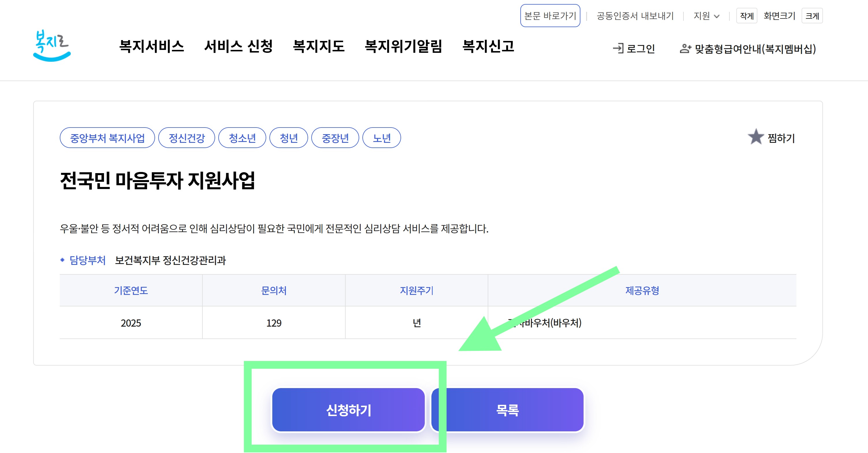Viewport: 868px width, 453px height.
Task: Click the 청소년 category chip
Action: click(x=243, y=137)
